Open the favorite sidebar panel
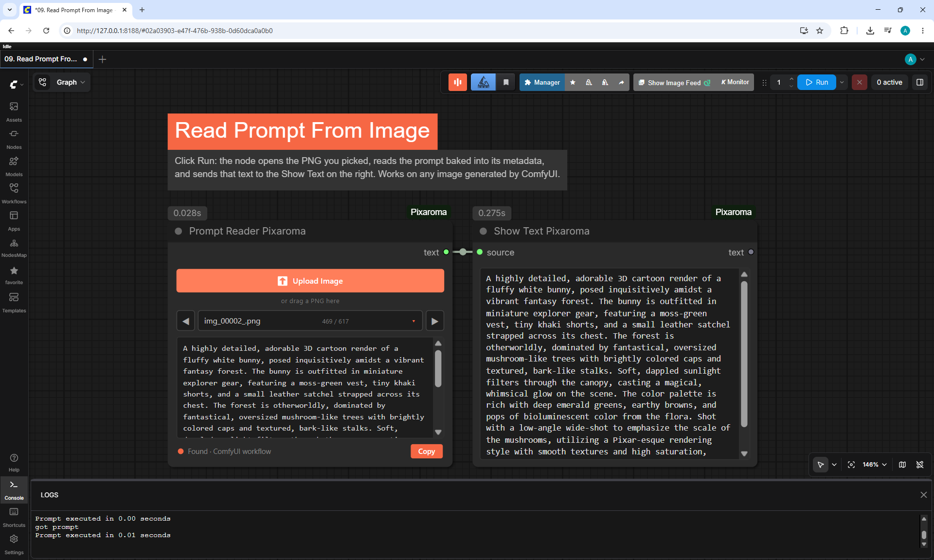The image size is (934, 560). tap(14, 275)
